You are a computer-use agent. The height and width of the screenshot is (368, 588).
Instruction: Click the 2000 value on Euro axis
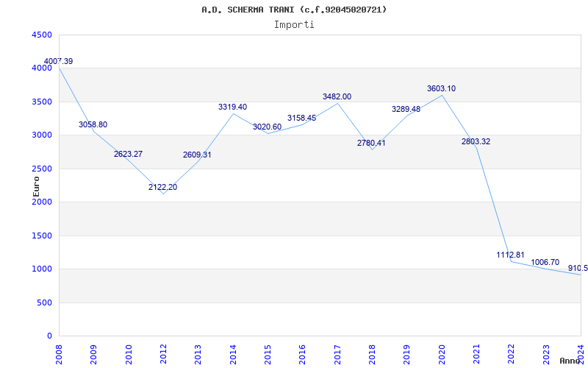(42, 202)
